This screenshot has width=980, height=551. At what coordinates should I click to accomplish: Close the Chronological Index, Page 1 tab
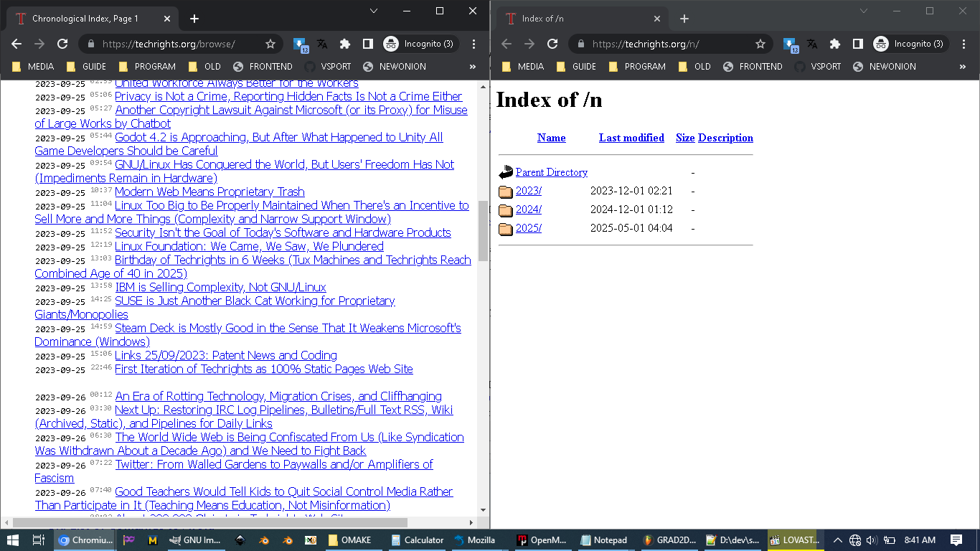coord(166,19)
